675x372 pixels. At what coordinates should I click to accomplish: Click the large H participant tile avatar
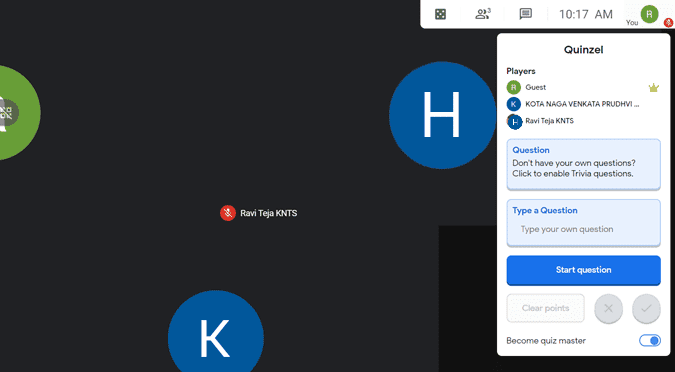point(442,115)
